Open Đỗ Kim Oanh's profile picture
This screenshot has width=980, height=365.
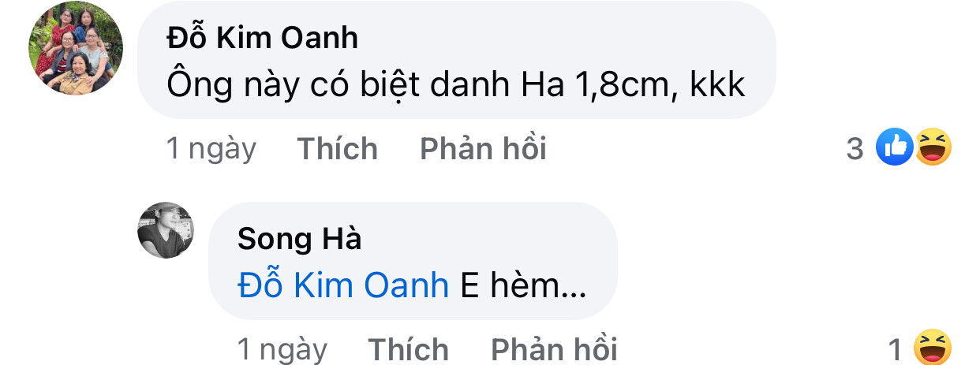[76, 48]
